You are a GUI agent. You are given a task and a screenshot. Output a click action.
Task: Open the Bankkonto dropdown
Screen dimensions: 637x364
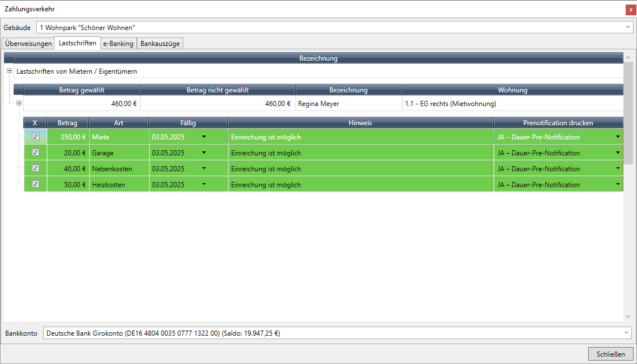(627, 333)
